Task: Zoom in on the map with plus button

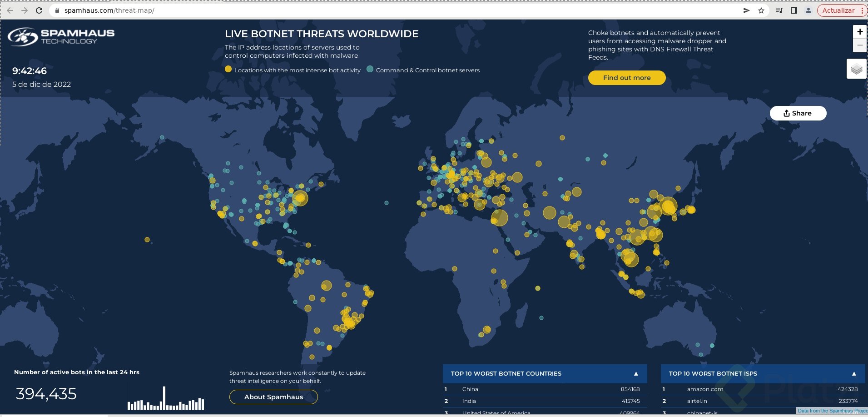Action: (x=860, y=32)
